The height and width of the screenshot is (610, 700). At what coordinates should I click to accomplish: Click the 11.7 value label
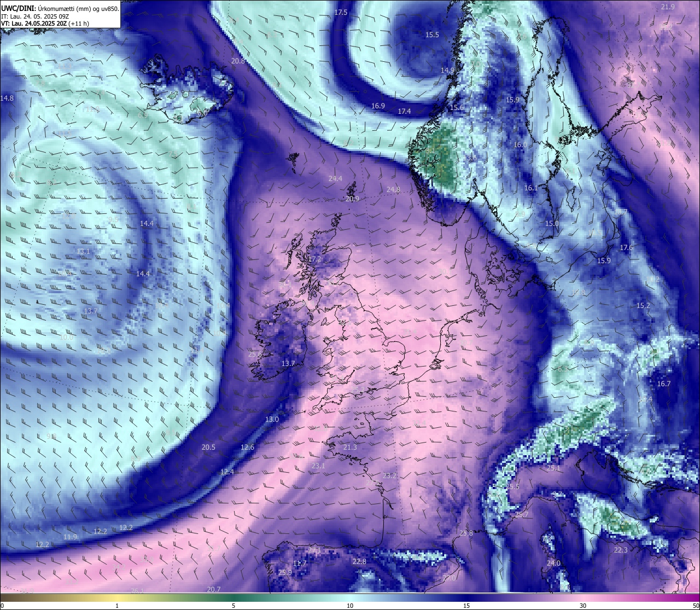300,563
